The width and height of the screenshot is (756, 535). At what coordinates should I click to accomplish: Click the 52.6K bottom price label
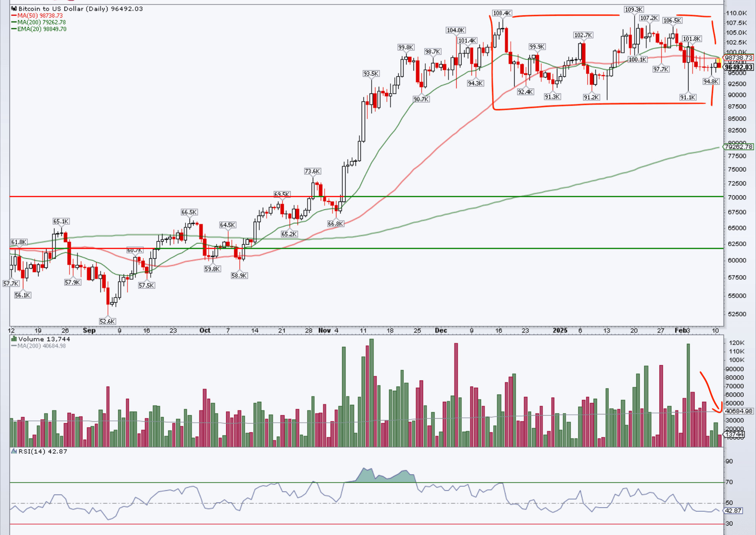pos(107,321)
